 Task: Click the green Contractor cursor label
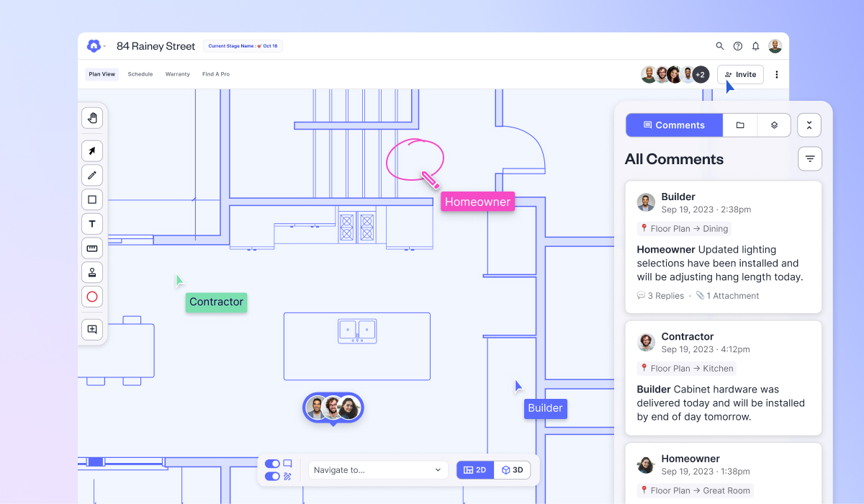point(216,302)
